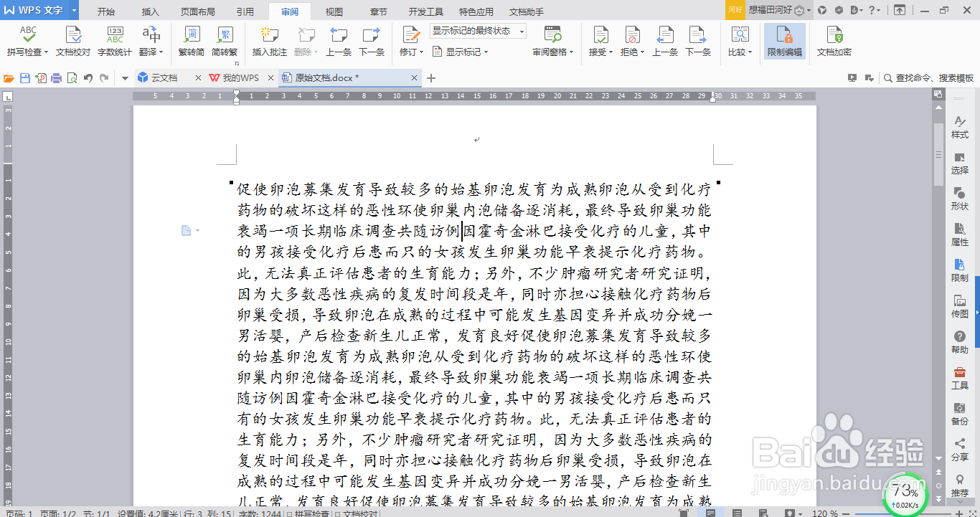Open the 选择 selection sidebar panel
Screen dimensions: 980x517
click(x=959, y=163)
